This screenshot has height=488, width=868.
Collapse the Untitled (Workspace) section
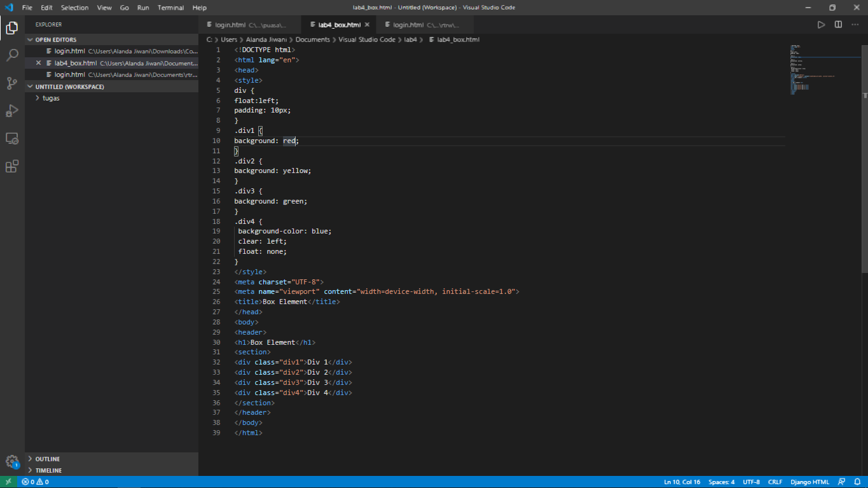pos(112,87)
